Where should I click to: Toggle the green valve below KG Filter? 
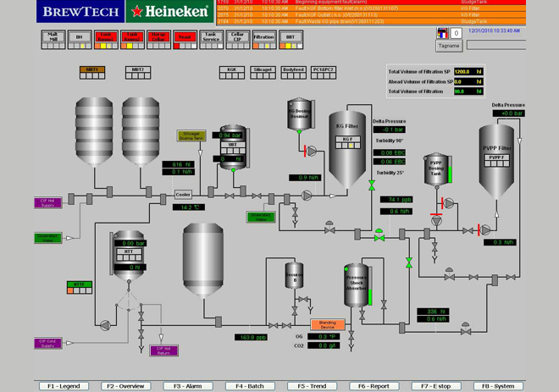372,185
